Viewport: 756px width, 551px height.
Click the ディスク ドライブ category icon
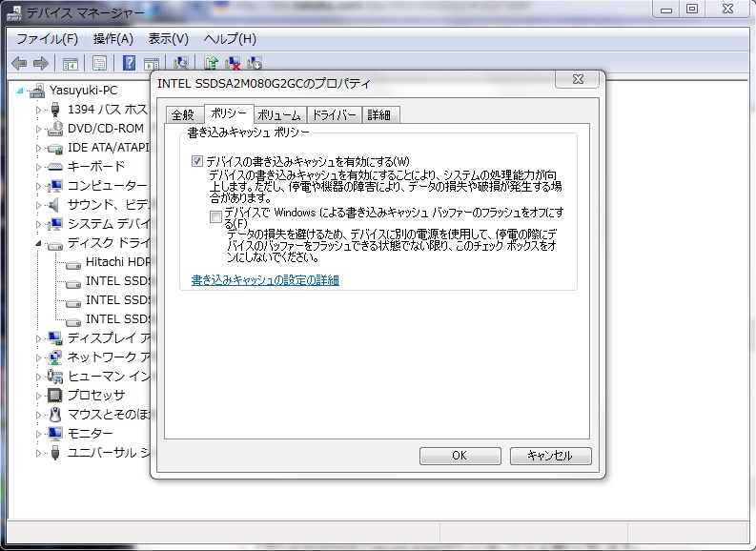coord(55,246)
